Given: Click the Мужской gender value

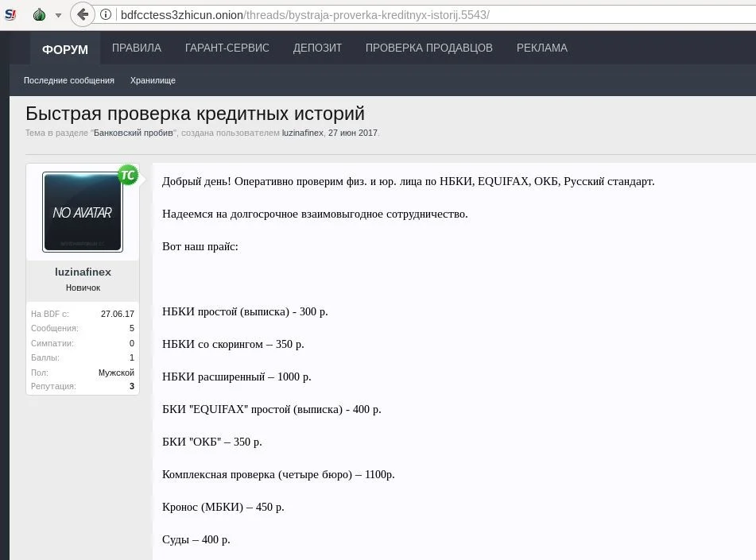Looking at the screenshot, I should click(116, 373).
